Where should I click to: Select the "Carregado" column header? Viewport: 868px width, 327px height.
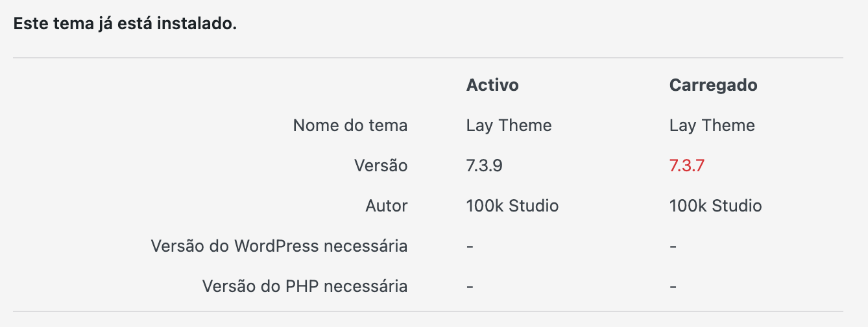coord(713,85)
